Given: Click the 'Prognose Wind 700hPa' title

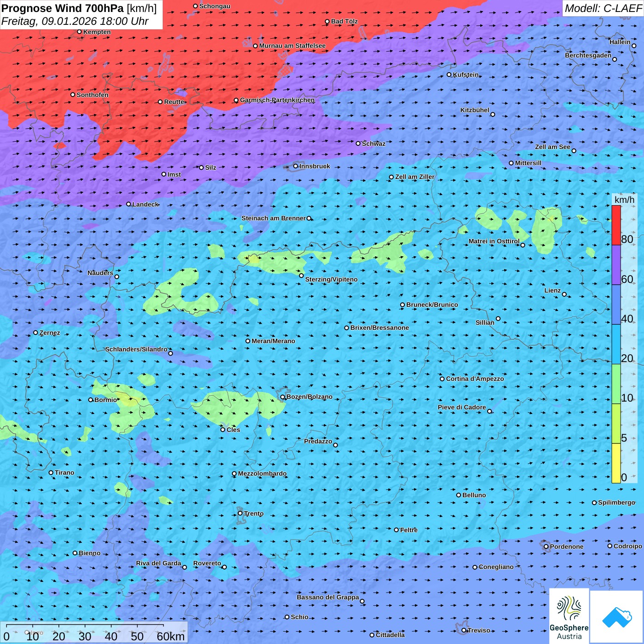Looking at the screenshot, I should [63, 8].
